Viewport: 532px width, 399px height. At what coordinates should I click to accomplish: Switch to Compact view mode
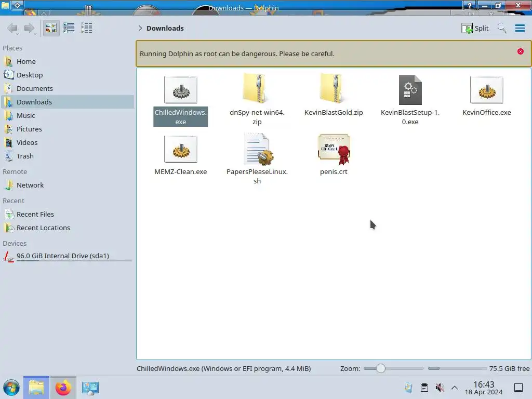(69, 28)
